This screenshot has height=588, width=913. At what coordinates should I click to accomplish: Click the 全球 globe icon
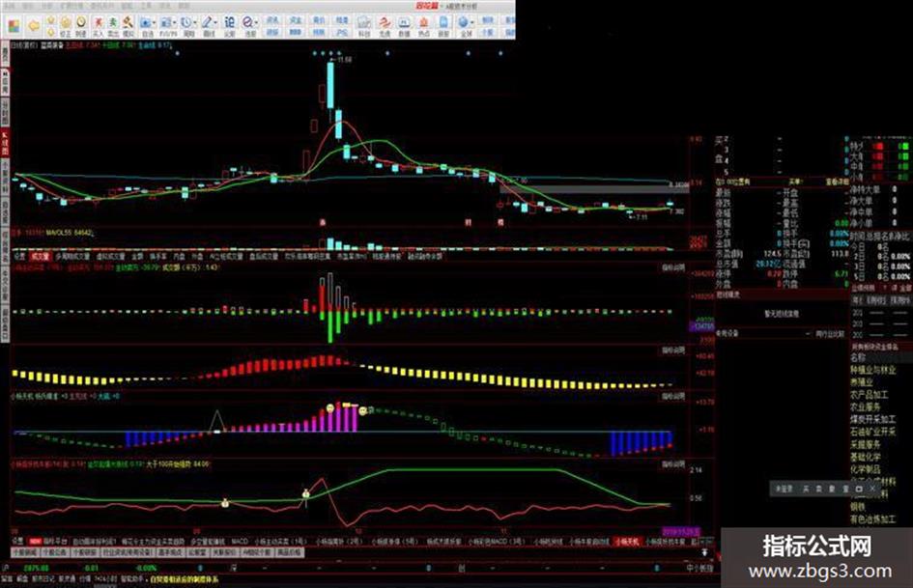click(464, 26)
